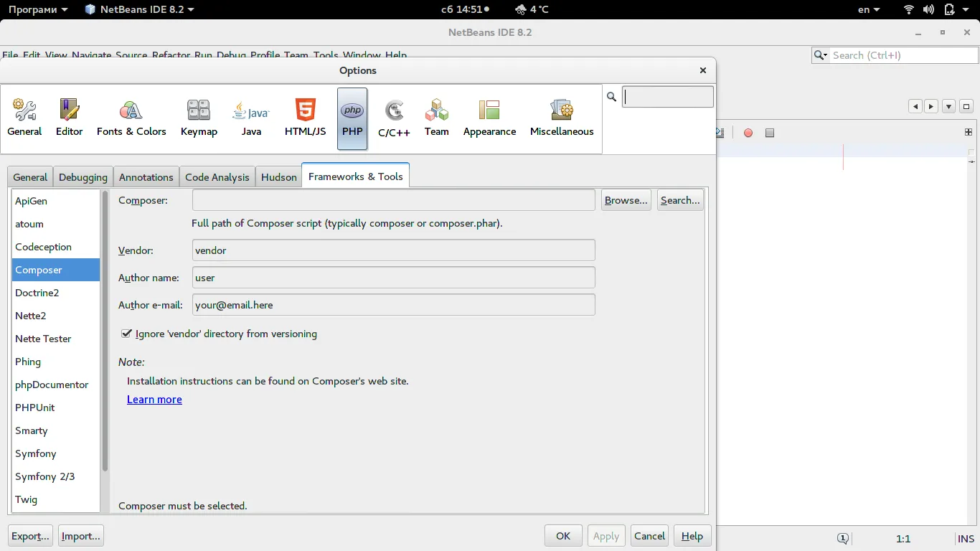Focus the Options filter search box
The image size is (980, 551).
click(x=668, y=97)
